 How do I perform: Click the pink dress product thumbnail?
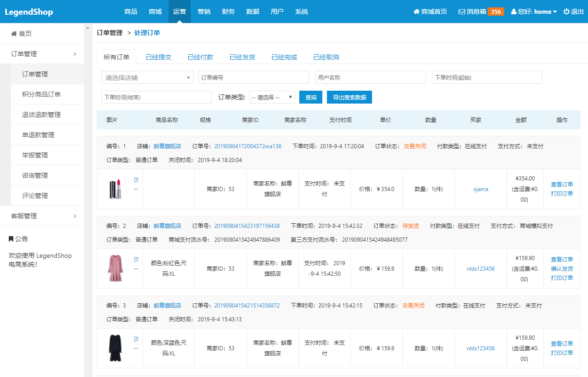(x=116, y=268)
